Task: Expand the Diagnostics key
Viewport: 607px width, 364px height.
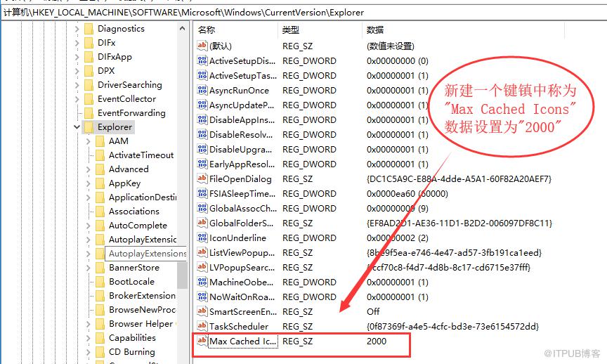Action: (77, 29)
